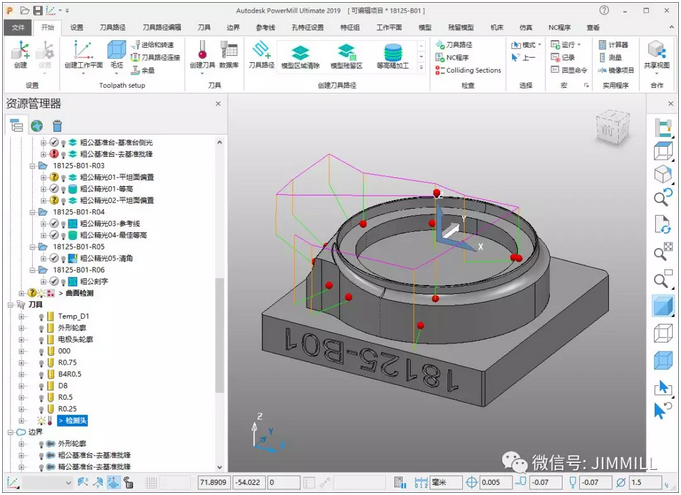Open the 运行 macro dropdown
The width and height of the screenshot is (681, 495).
pos(565,45)
